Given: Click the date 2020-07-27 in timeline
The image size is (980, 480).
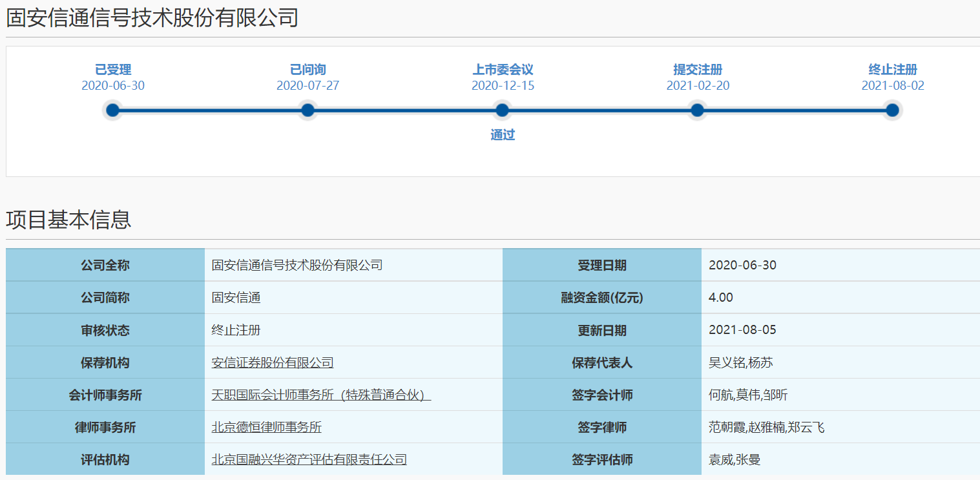Looking at the screenshot, I should click(308, 86).
